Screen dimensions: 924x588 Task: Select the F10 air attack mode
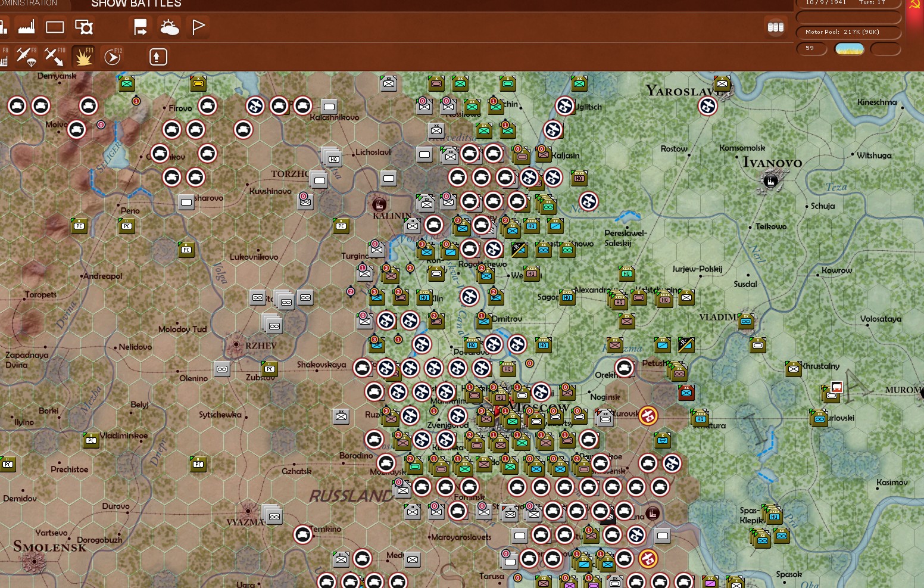pyautogui.click(x=54, y=57)
